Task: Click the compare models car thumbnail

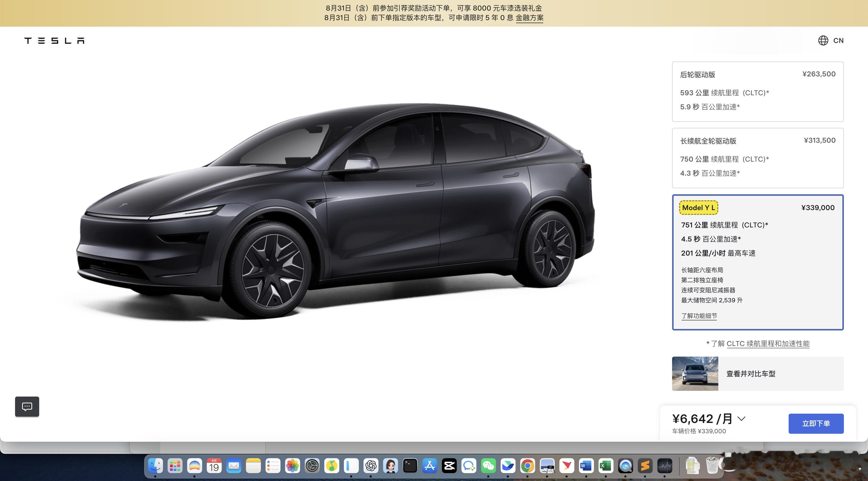Action: click(695, 374)
